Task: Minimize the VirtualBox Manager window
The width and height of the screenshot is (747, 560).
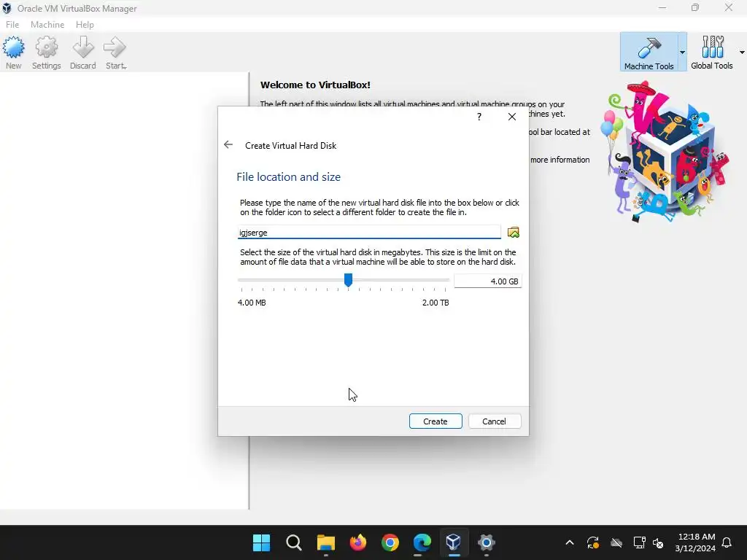Action: [x=662, y=8]
